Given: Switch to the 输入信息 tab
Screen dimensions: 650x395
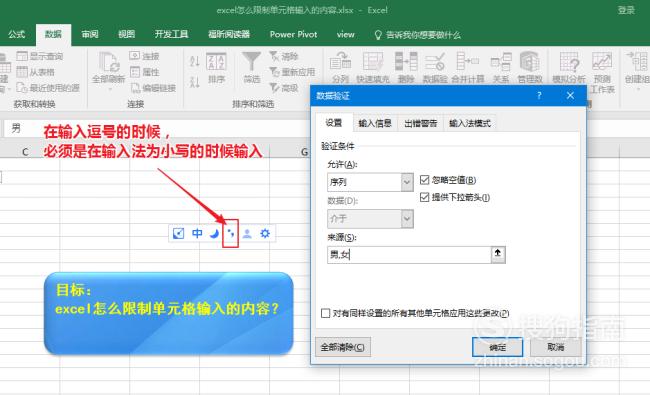Looking at the screenshot, I should (375, 123).
